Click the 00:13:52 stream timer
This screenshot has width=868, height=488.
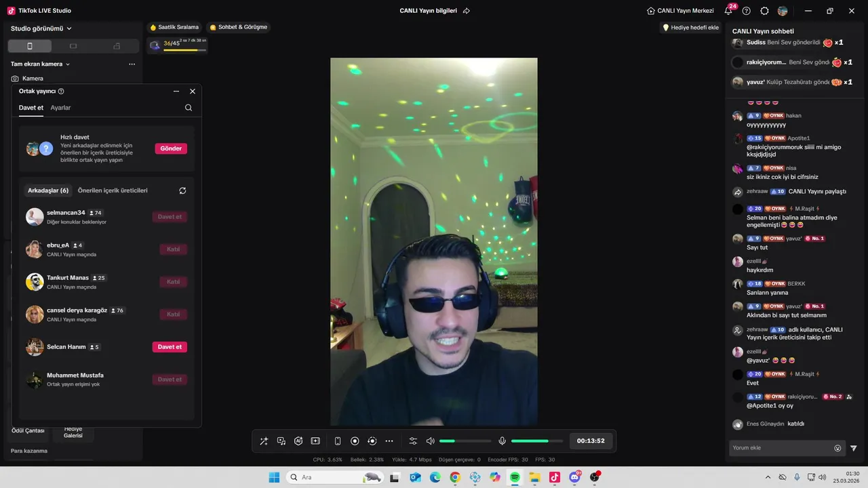[591, 441]
